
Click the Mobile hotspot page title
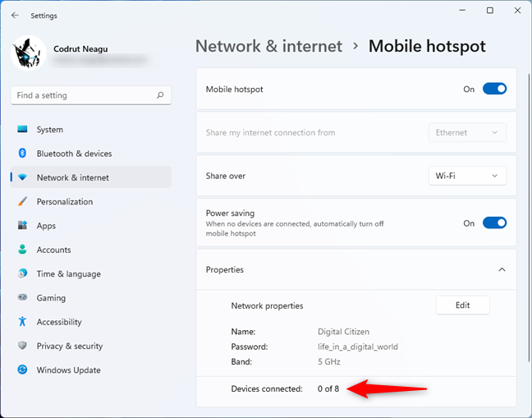[x=427, y=47]
